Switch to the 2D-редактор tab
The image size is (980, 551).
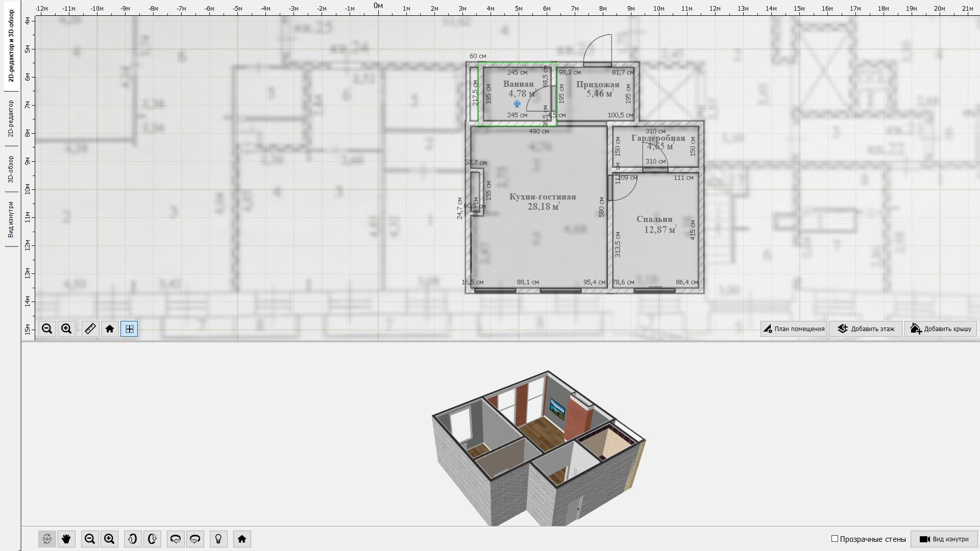[11, 118]
